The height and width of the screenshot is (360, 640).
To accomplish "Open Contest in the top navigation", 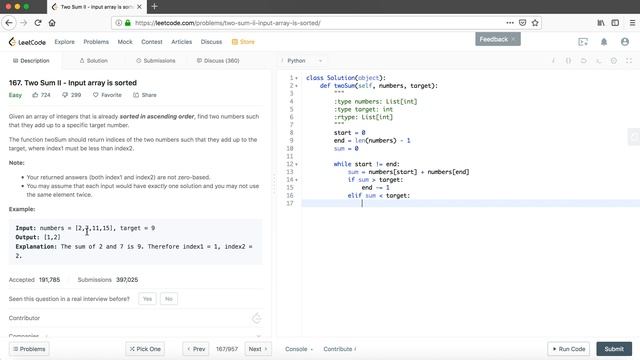I will tap(152, 42).
